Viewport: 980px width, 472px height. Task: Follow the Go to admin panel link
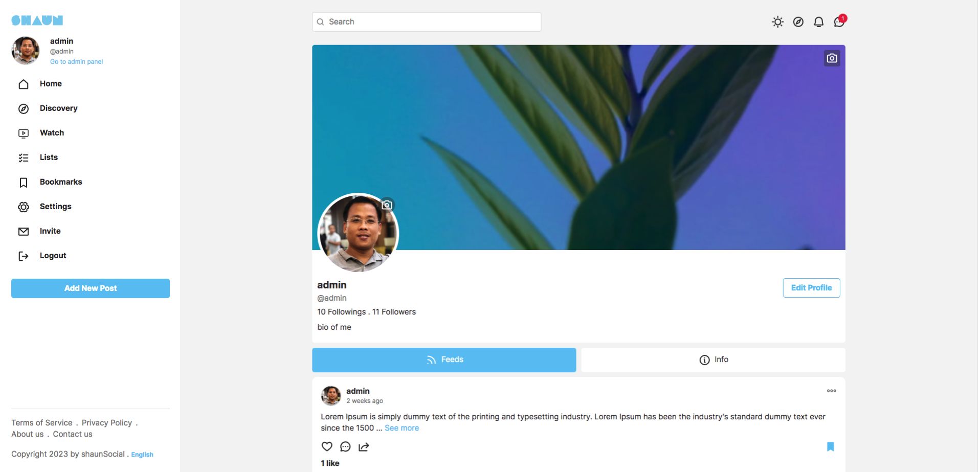(76, 62)
